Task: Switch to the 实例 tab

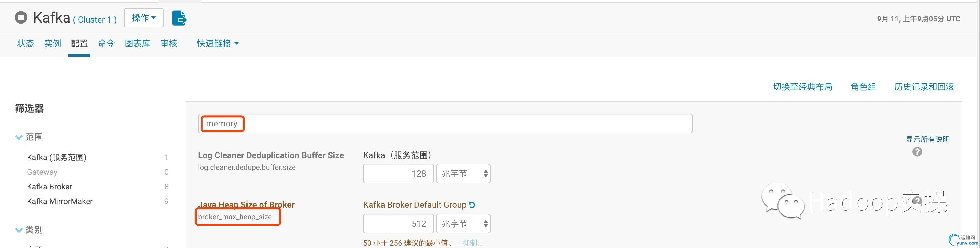Action: pyautogui.click(x=53, y=44)
